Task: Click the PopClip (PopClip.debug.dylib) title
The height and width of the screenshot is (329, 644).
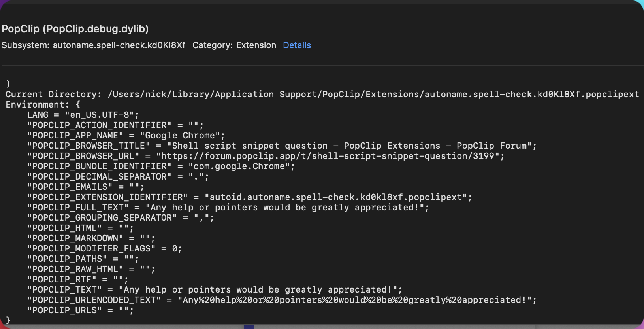Action: tap(75, 29)
